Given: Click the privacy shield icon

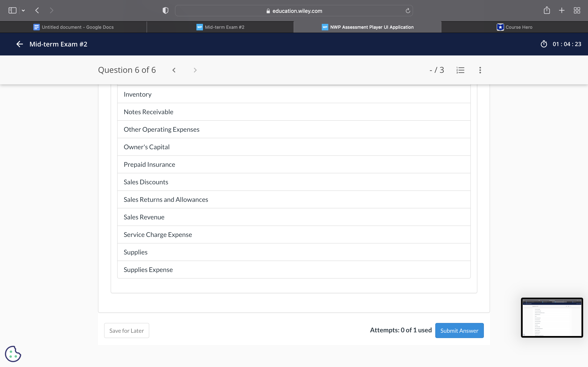Looking at the screenshot, I should tap(165, 10).
